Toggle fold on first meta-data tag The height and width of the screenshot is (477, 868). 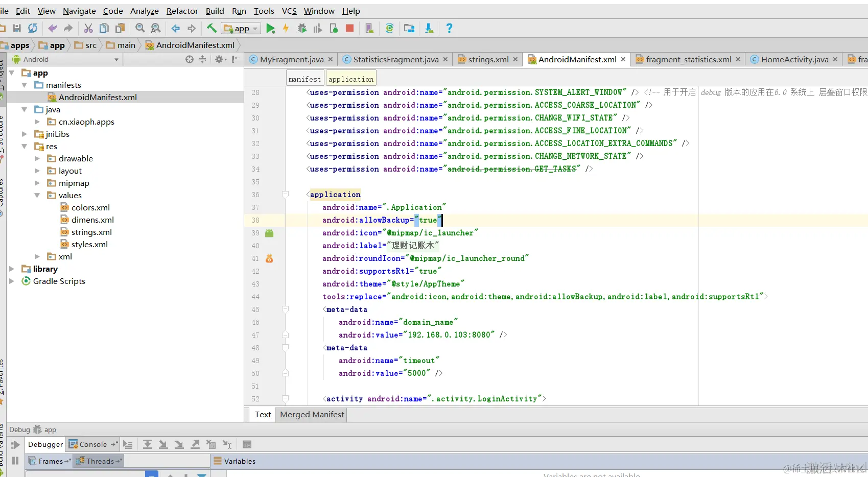coord(286,309)
